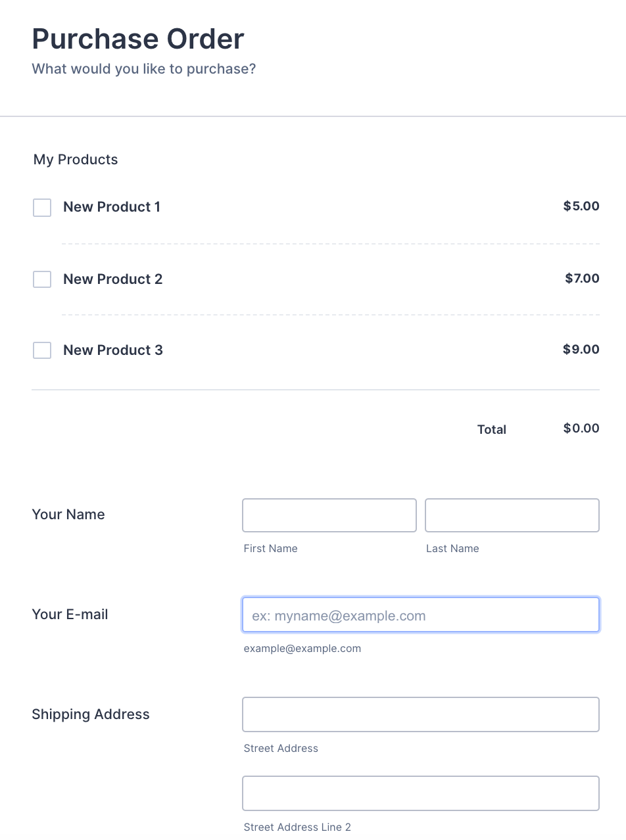
Task: Click the New Product 1 label
Action: tap(112, 207)
